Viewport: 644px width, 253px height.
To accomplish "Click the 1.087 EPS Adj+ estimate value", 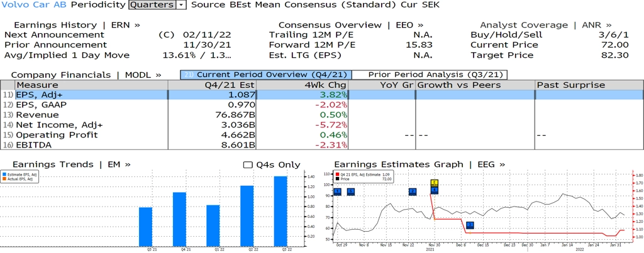I will pos(242,95).
